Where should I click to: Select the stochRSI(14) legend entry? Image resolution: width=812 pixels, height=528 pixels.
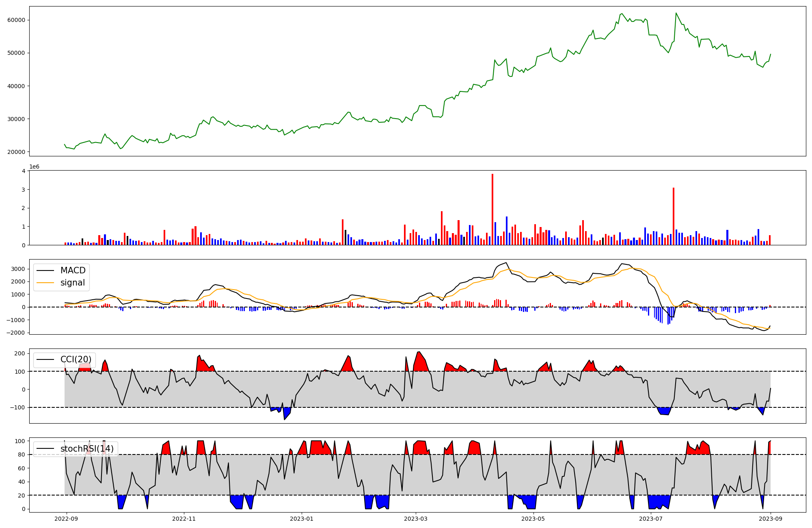pyautogui.click(x=87, y=449)
